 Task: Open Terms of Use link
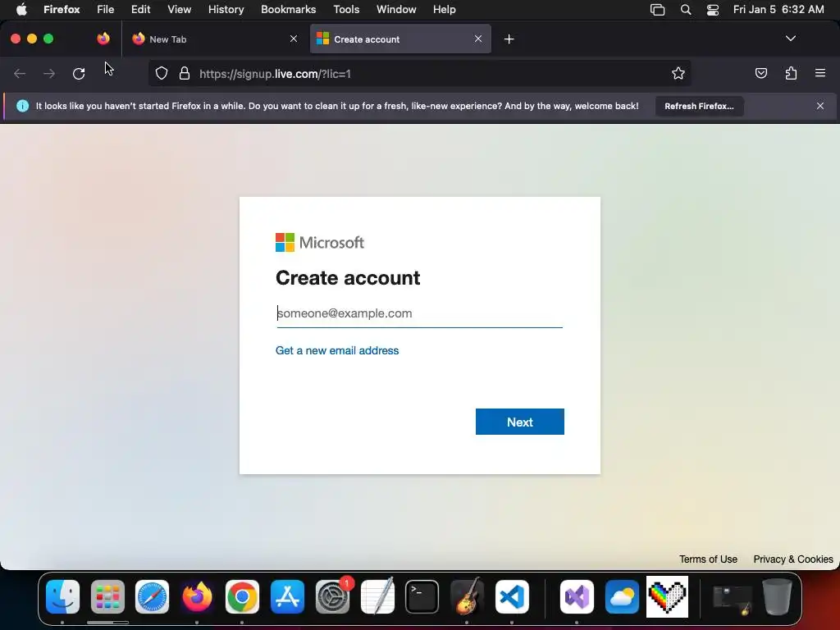coord(708,559)
